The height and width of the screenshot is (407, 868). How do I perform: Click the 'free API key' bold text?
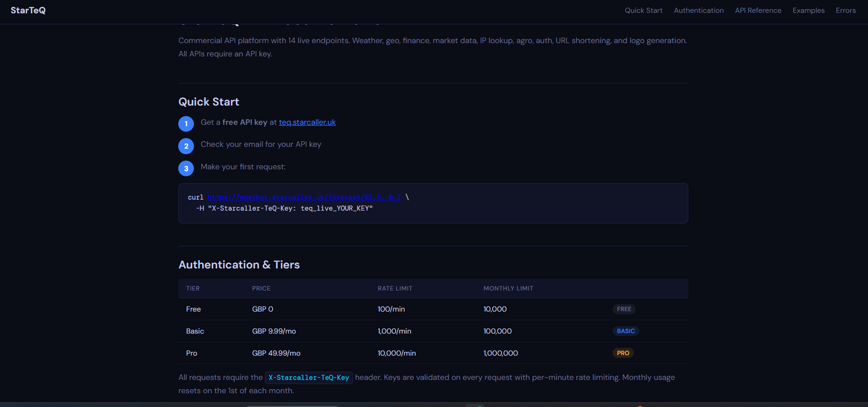[245, 123]
